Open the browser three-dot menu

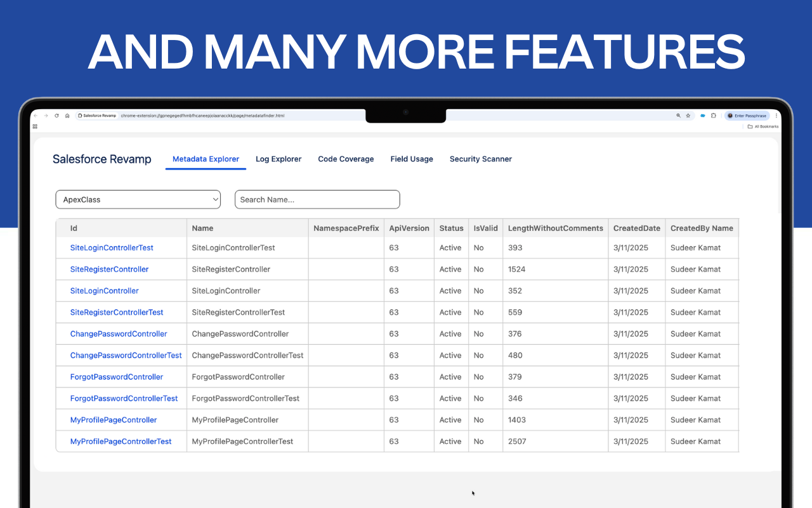[x=777, y=116]
